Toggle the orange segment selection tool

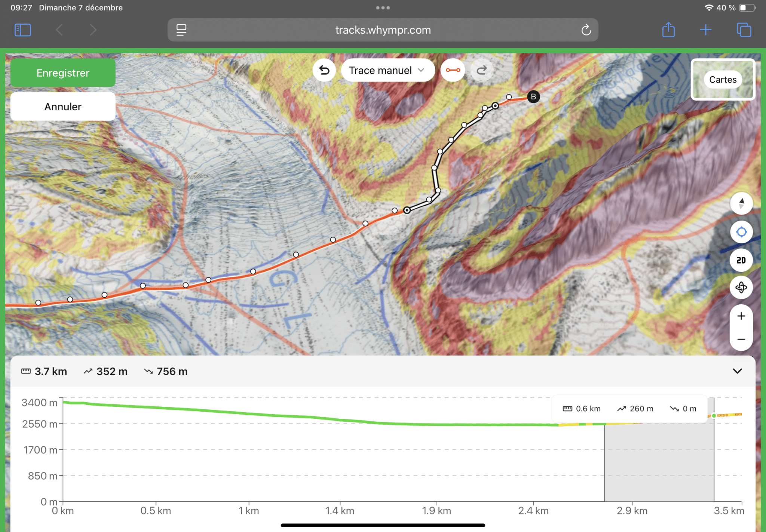(453, 70)
